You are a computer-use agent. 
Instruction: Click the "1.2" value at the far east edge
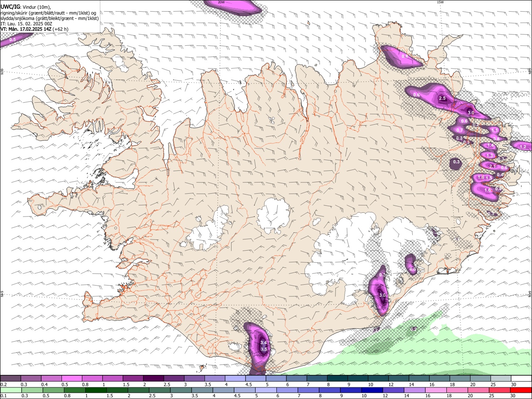pyautogui.click(x=523, y=147)
